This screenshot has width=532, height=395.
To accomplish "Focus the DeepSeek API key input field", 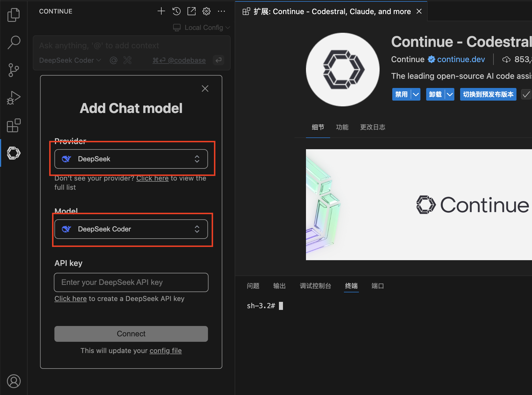I will (x=131, y=282).
